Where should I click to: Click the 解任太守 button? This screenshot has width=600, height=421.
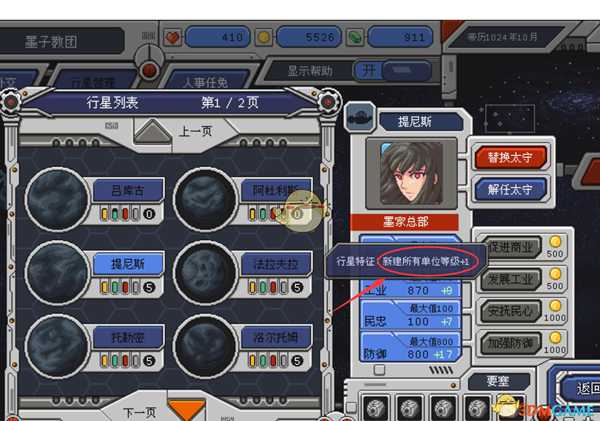(510, 189)
